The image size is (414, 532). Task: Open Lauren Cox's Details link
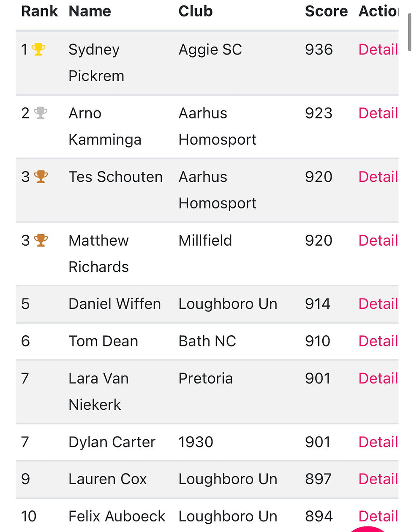pyautogui.click(x=378, y=479)
